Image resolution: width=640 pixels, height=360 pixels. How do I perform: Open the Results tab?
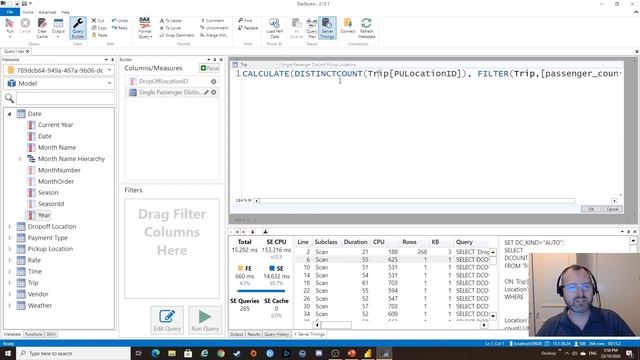253,334
